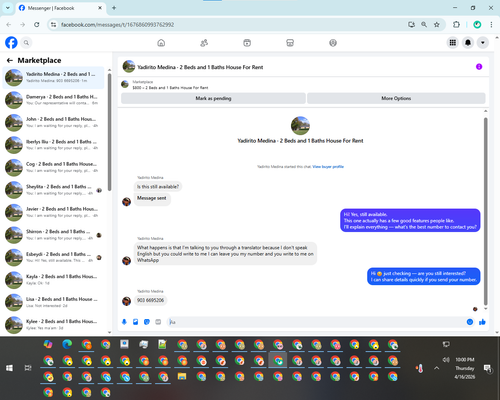The image size is (500, 400).
Task: Click the chat area vertical scrollbar
Action: (x=486, y=211)
